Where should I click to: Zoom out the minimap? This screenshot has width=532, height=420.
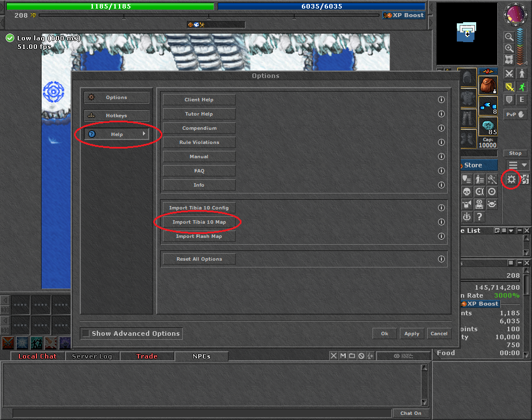(x=509, y=37)
